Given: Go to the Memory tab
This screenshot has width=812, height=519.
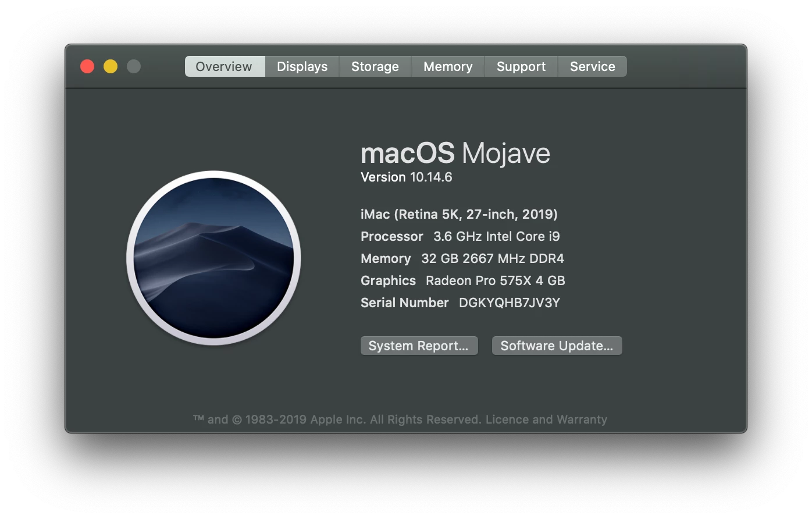Looking at the screenshot, I should (448, 66).
